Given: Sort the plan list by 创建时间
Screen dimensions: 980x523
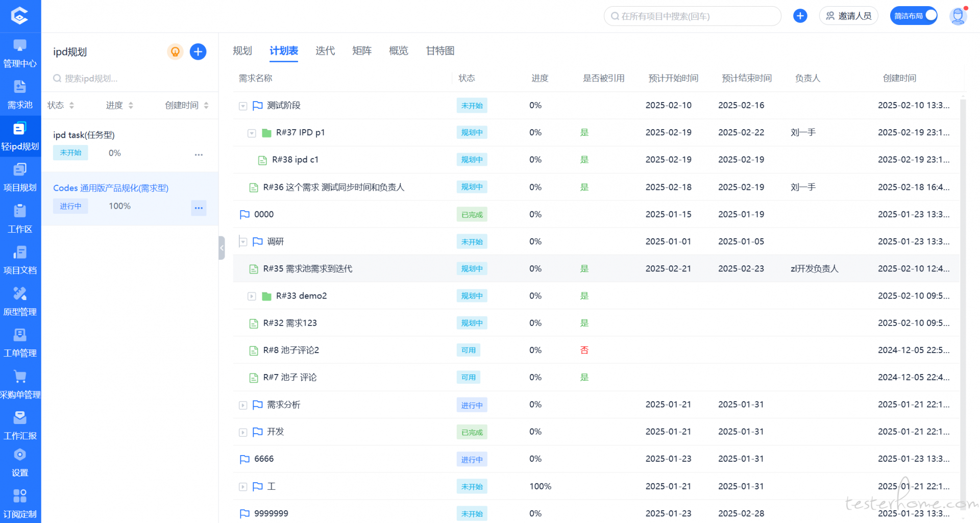Looking at the screenshot, I should (x=187, y=106).
